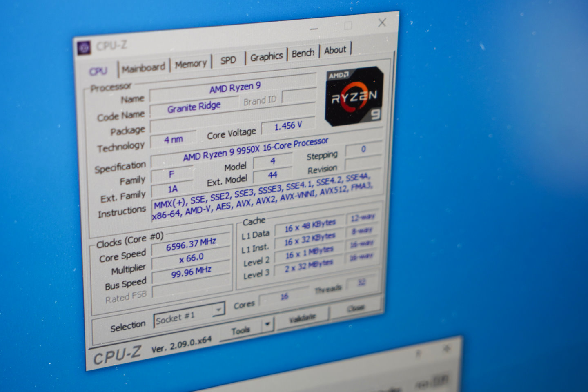Click the Granite Ridge code name value
Image resolution: width=588 pixels, height=392 pixels.
tap(194, 107)
